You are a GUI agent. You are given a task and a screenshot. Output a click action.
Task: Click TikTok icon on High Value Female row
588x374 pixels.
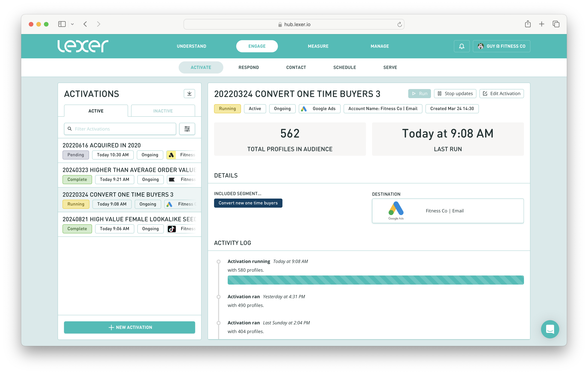click(172, 229)
